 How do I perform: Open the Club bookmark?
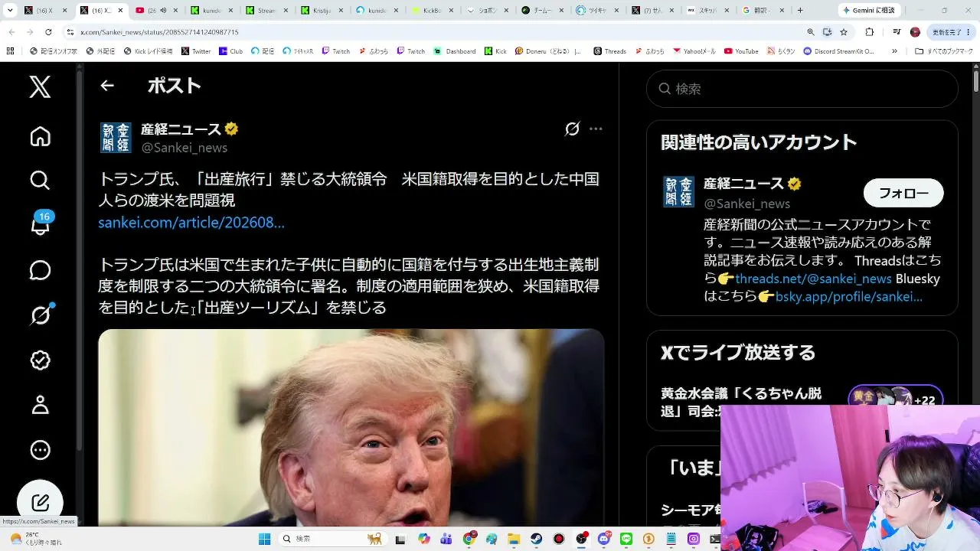(x=230, y=51)
